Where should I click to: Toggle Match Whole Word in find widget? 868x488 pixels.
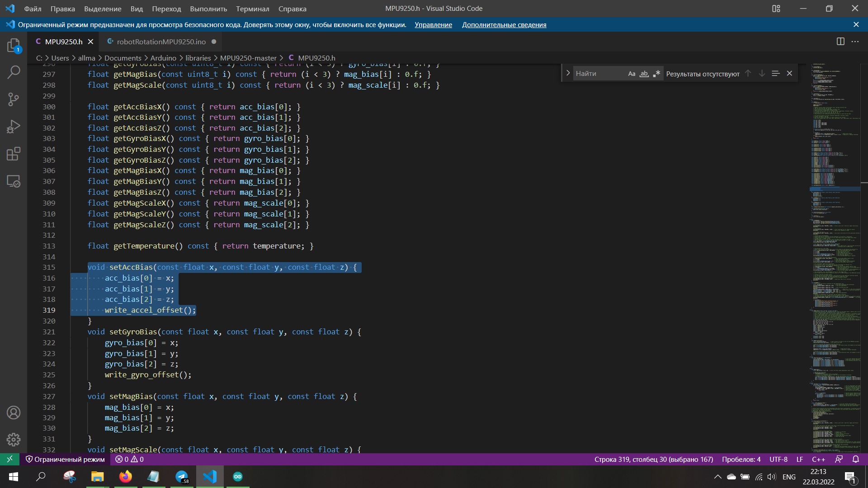pyautogui.click(x=644, y=74)
